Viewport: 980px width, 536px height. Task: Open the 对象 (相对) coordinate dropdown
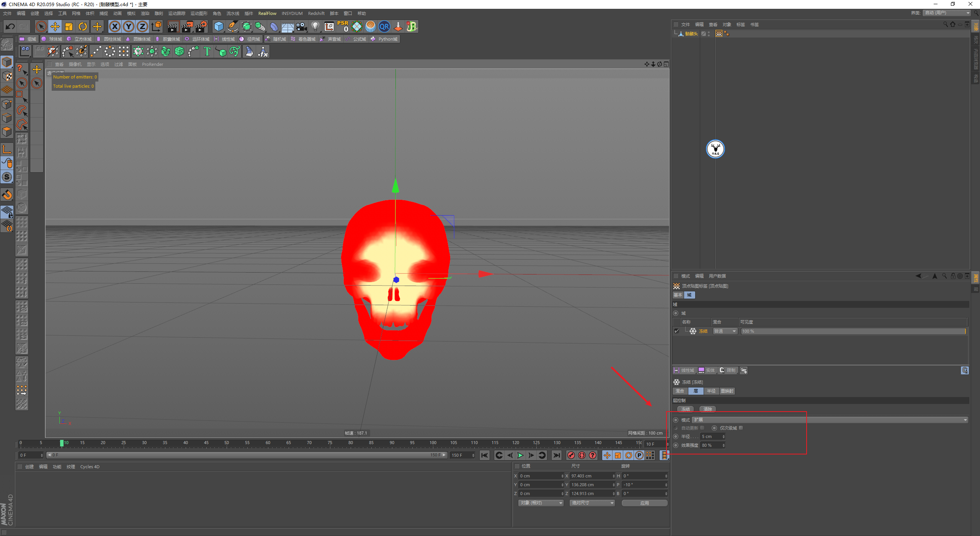[x=541, y=503]
